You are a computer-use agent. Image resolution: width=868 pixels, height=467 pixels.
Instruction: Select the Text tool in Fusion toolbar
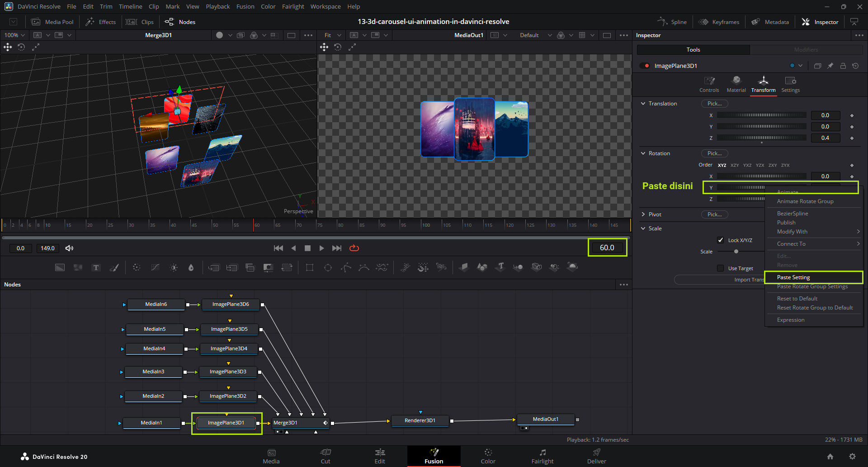pos(96,267)
